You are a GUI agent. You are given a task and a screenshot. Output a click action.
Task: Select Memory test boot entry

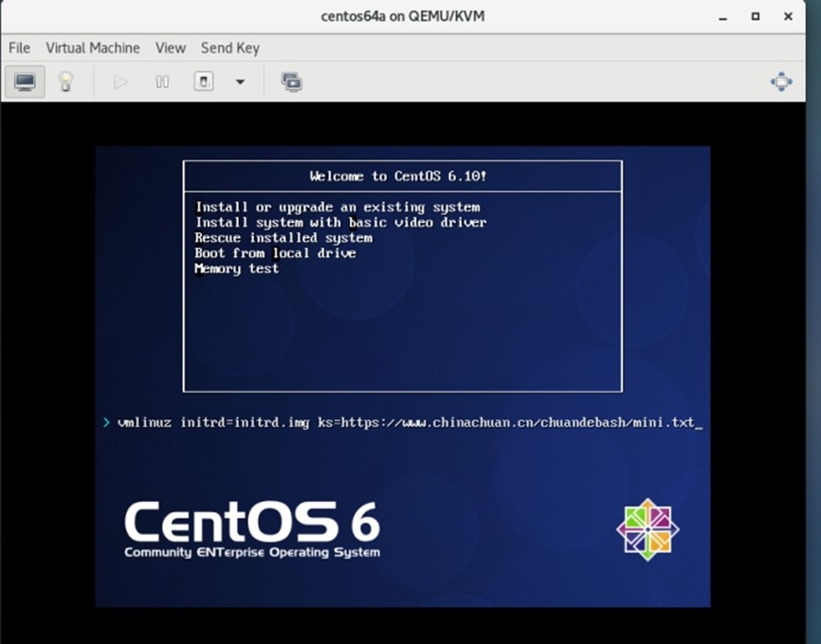tap(237, 268)
